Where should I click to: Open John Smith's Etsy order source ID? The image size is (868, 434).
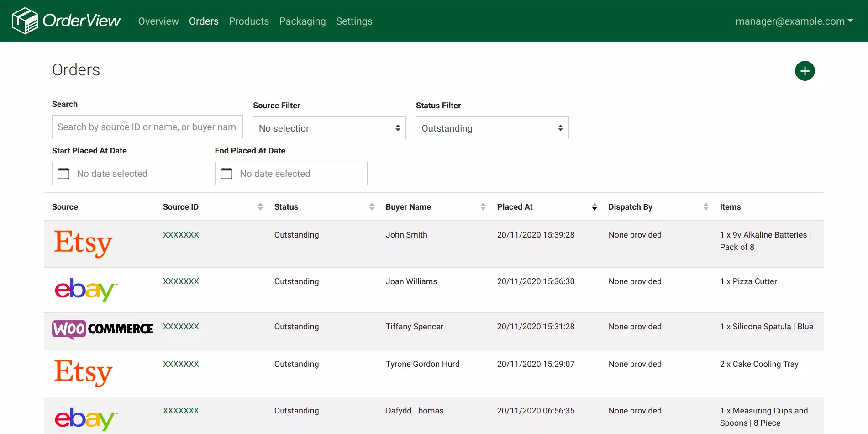[181, 235]
